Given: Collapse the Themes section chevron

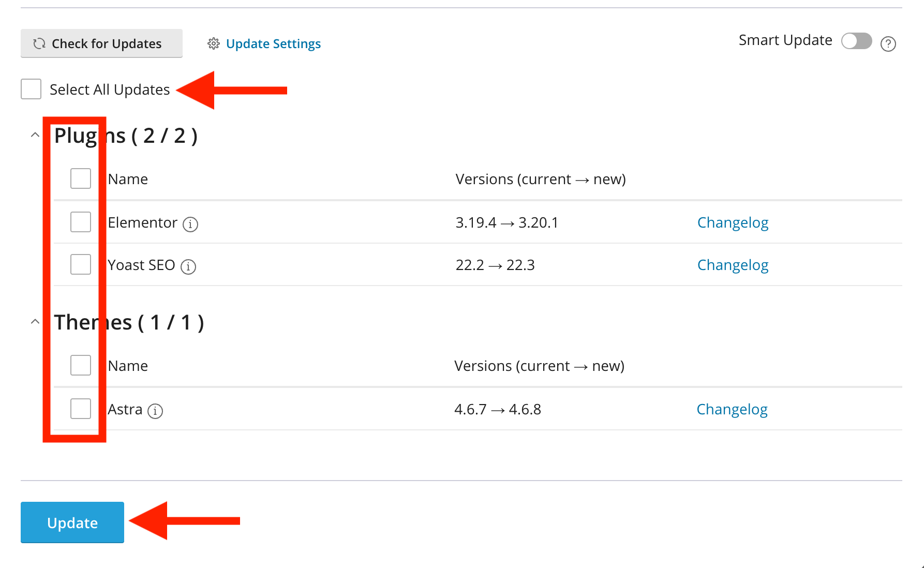Looking at the screenshot, I should click(35, 322).
